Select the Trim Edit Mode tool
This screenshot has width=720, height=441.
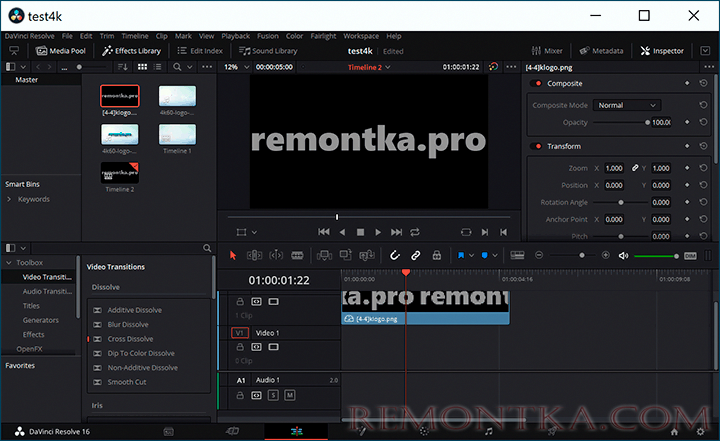point(254,255)
